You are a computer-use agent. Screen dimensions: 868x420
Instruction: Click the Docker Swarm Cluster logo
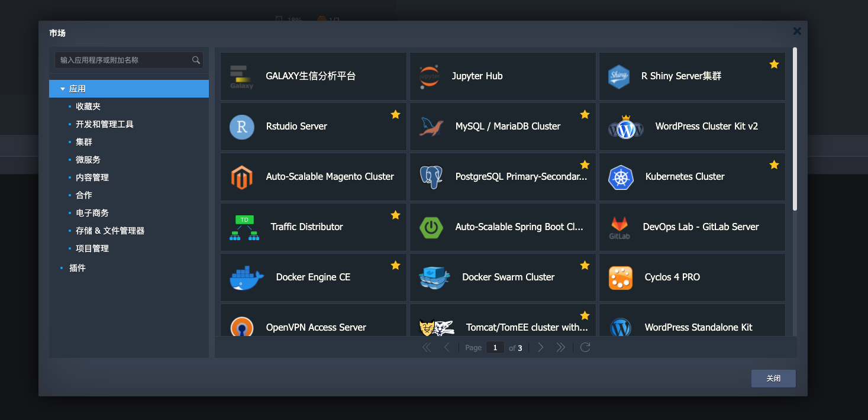[435, 277]
